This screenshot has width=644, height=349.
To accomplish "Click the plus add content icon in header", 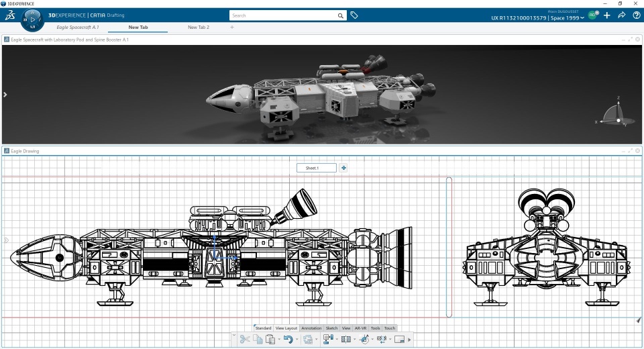I will click(x=607, y=15).
